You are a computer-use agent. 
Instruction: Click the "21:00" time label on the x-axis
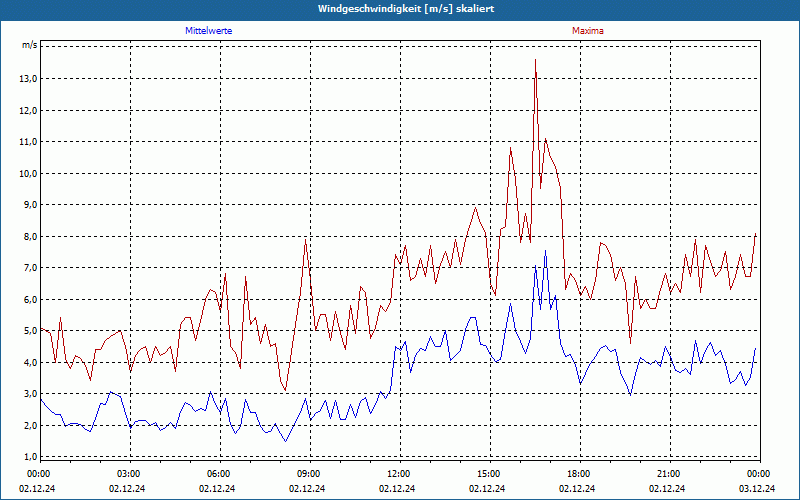(670, 474)
